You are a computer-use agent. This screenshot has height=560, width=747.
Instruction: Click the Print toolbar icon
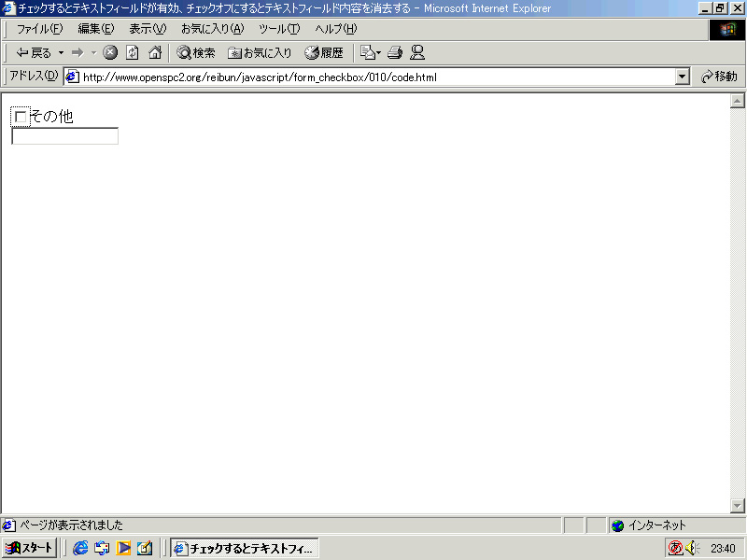click(x=394, y=53)
